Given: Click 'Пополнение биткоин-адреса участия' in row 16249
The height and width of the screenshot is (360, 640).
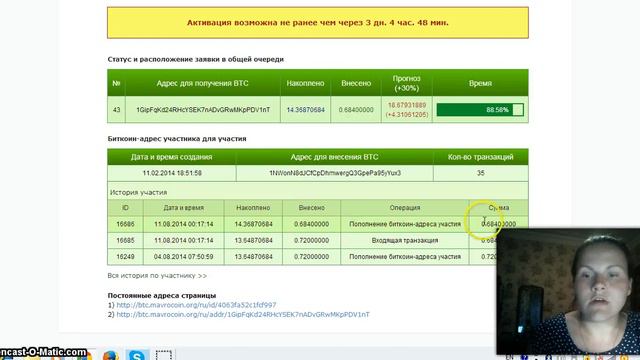Looking at the screenshot, I should 404,257.
